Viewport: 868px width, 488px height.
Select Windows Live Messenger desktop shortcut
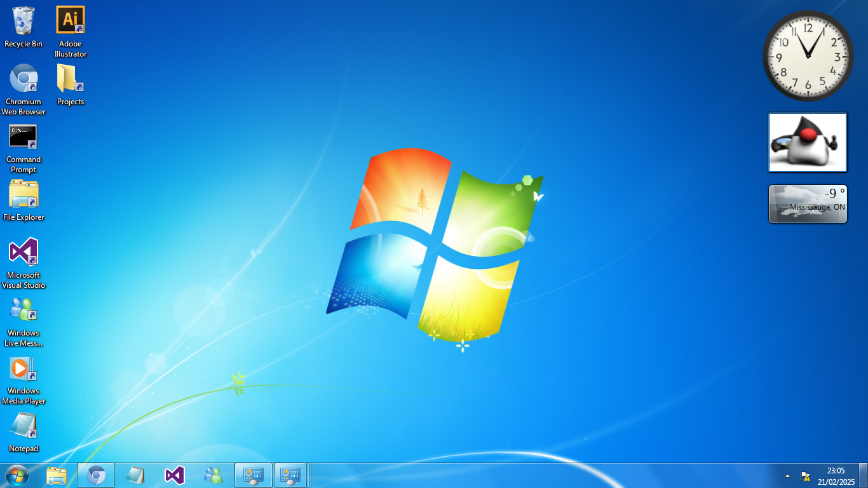[x=24, y=322]
